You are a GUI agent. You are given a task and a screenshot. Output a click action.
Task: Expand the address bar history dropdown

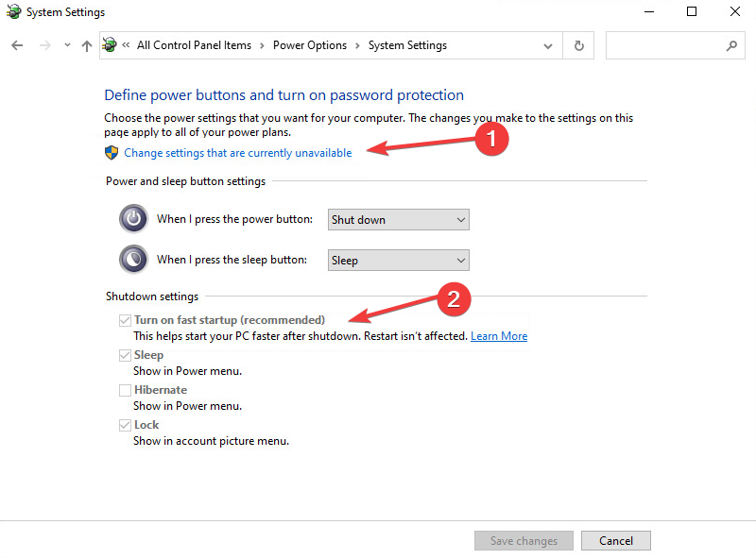tap(548, 46)
